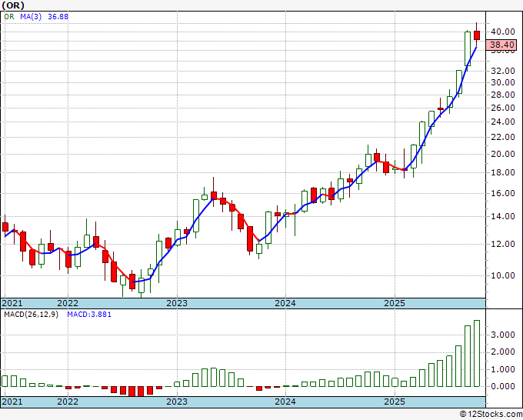
Task: Click 2023 on the price chart axis
Action: (x=177, y=303)
